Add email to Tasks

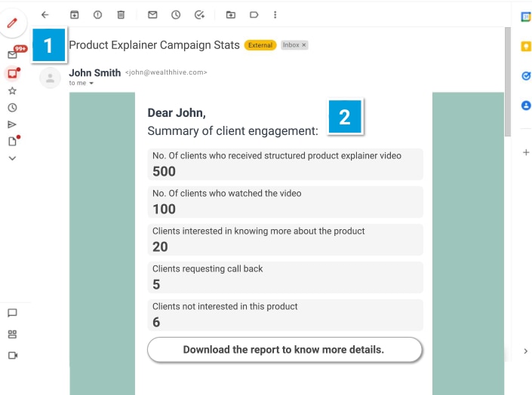pyautogui.click(x=199, y=14)
